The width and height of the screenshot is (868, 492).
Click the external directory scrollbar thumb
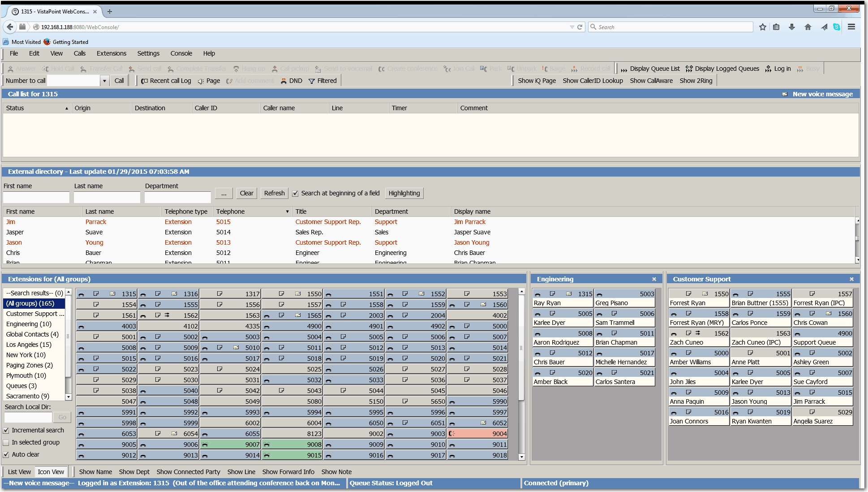857,238
